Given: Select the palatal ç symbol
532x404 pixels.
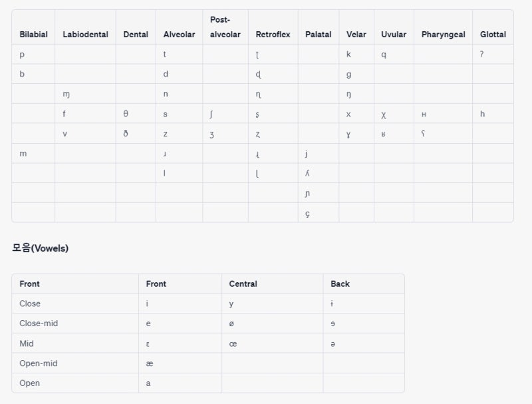Looking at the screenshot, I should click(x=307, y=214).
